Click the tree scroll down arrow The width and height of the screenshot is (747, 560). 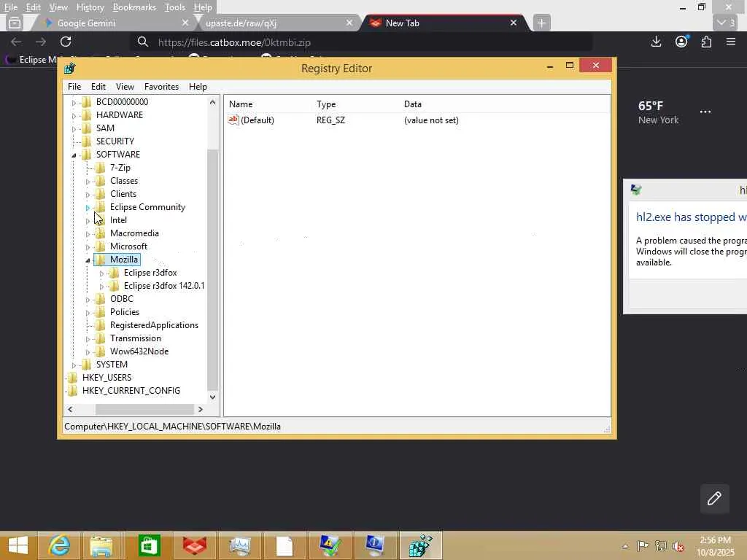(x=212, y=397)
